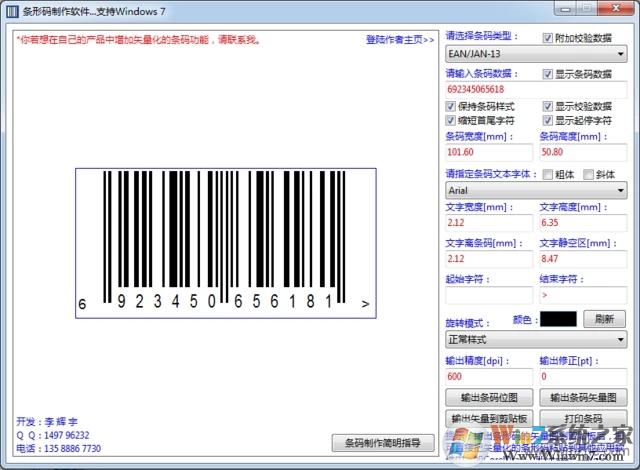Enable the 斜体 italic font checkbox
The height and width of the screenshot is (470, 640).
pos(589,174)
